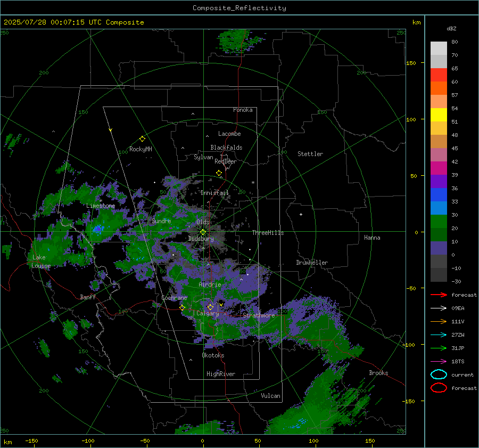Click the 18TS legend text
Screen dimensions: 479x448
click(458, 362)
